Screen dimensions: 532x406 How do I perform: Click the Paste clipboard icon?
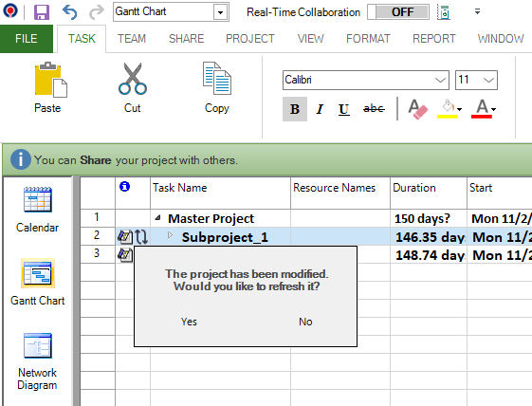coord(50,80)
